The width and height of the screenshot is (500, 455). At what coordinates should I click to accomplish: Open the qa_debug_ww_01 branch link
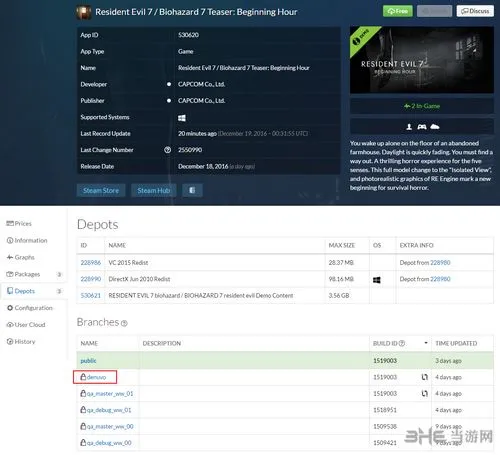pyautogui.click(x=109, y=410)
